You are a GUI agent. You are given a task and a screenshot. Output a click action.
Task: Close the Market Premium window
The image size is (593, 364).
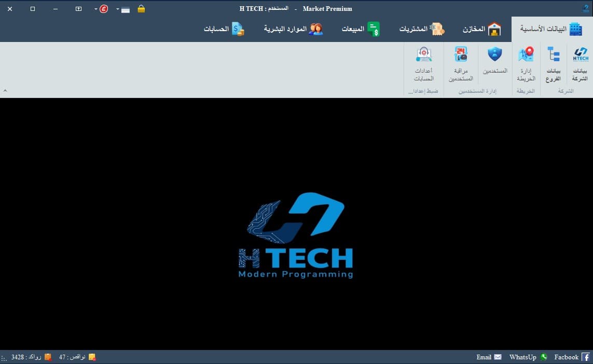tap(10, 9)
